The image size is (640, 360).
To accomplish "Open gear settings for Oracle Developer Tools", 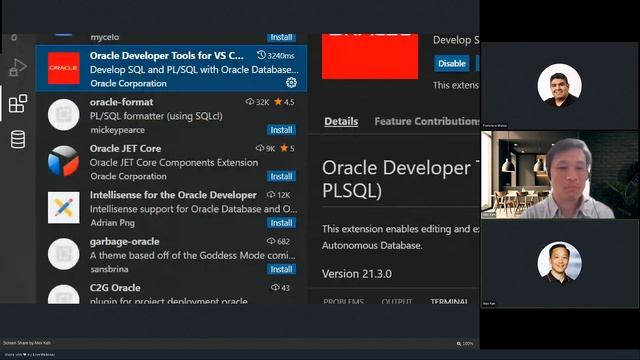I will [x=291, y=82].
